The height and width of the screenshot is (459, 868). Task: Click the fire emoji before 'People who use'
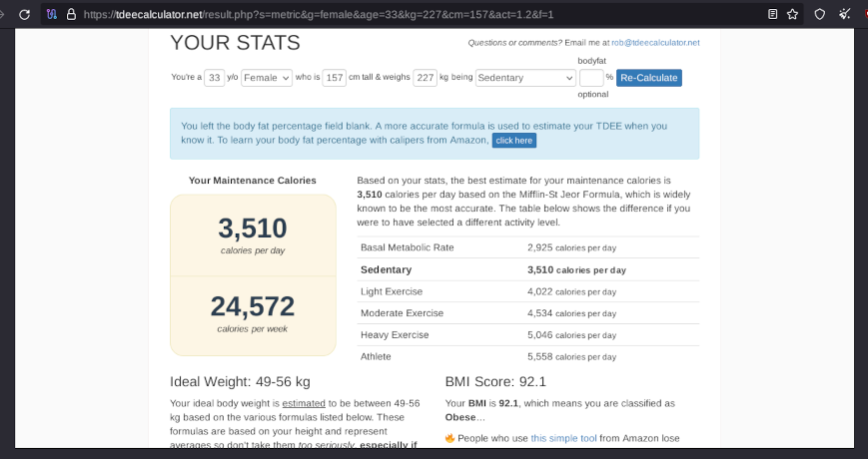point(449,438)
